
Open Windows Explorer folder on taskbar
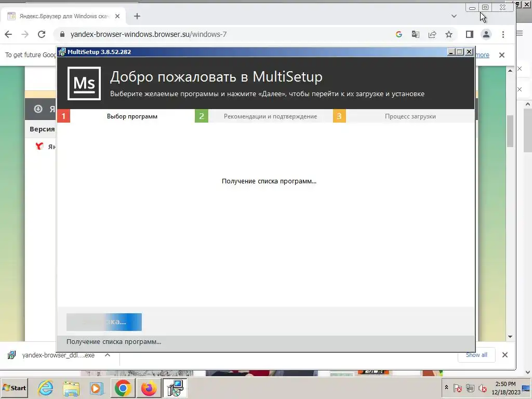click(71, 388)
